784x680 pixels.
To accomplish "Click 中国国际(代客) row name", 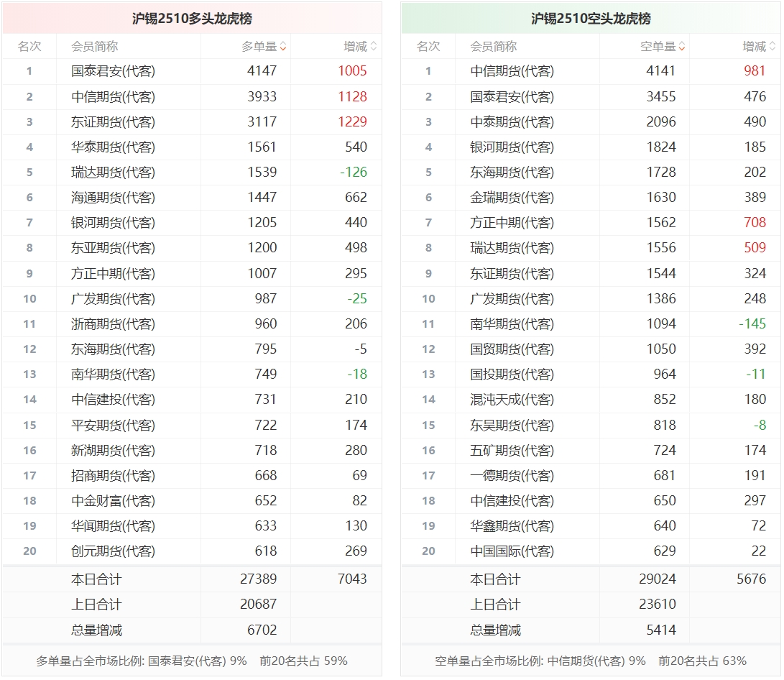I will click(512, 551).
